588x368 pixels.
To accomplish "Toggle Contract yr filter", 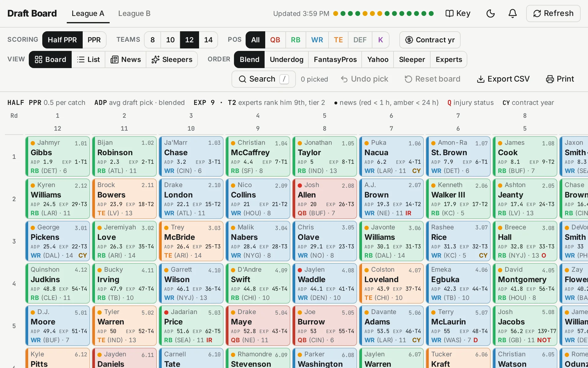I will click(430, 40).
